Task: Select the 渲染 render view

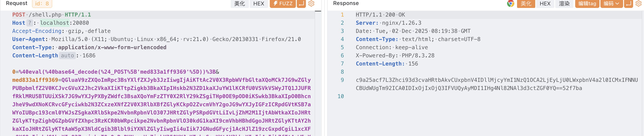Action: (564, 3)
